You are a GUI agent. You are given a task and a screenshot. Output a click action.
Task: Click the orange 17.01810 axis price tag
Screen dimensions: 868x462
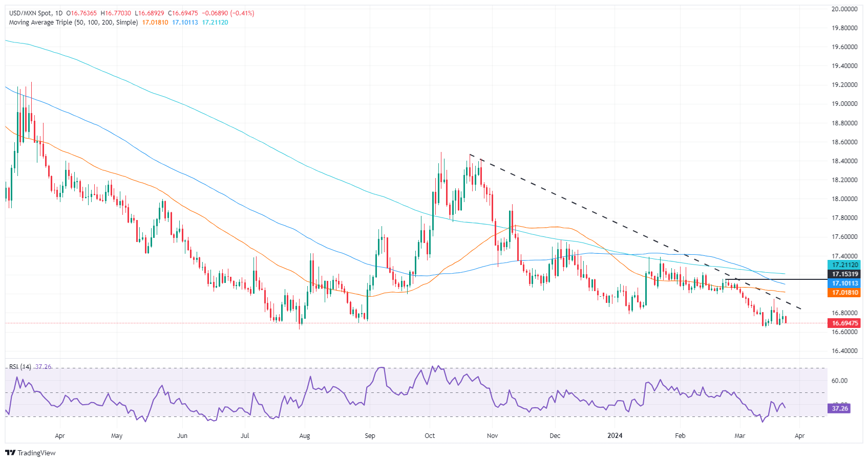(844, 293)
